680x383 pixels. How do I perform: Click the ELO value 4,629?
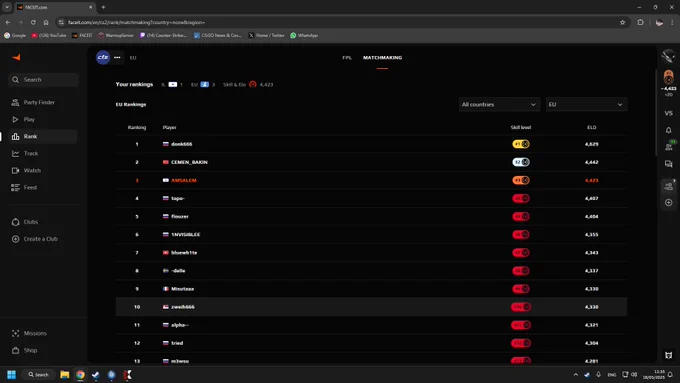coord(592,144)
